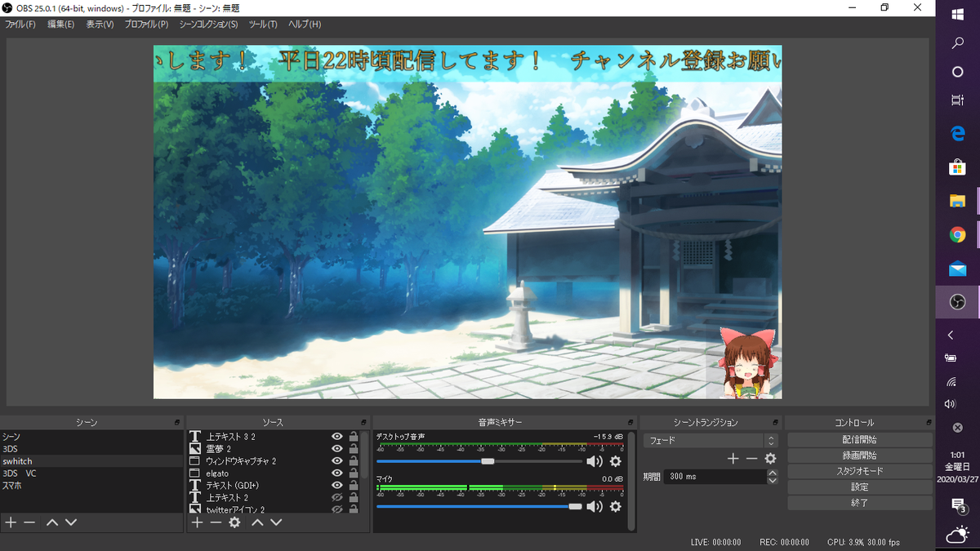This screenshot has height=551, width=980.
Task: Add a new scene with the plus icon
Action: tap(11, 522)
